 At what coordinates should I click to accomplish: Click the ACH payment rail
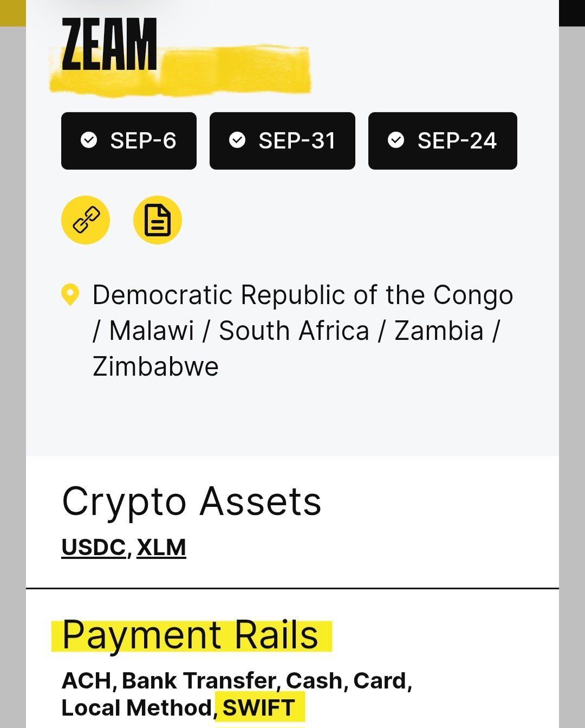[x=87, y=681]
